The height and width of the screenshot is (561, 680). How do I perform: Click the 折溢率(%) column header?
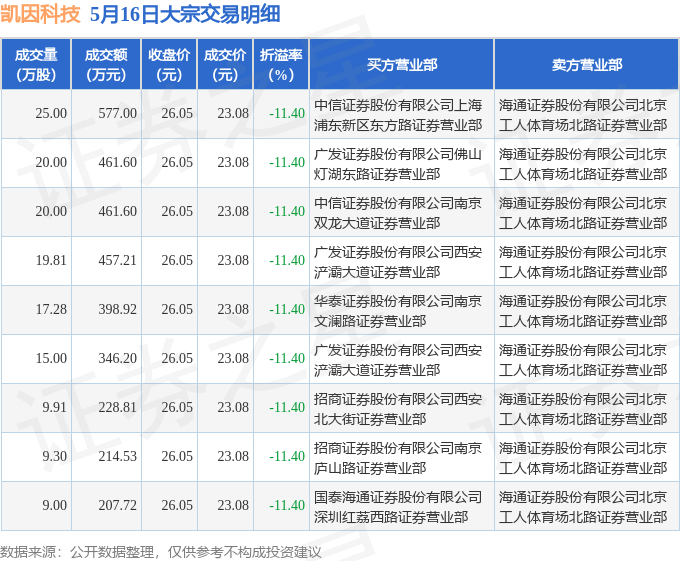[281, 65]
